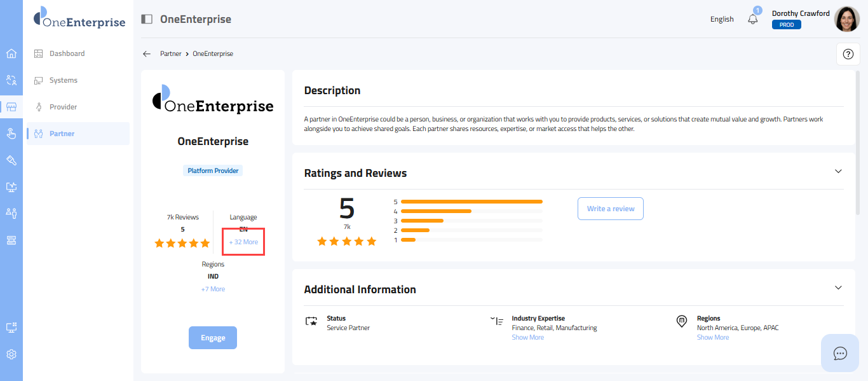Click the back arrow beside breadcrumb
The image size is (868, 381).
(x=147, y=54)
